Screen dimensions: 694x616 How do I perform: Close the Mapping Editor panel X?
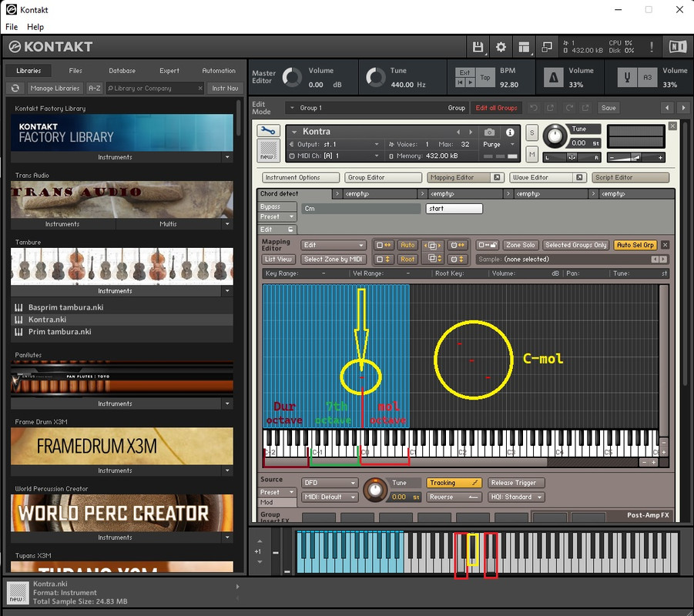click(665, 245)
